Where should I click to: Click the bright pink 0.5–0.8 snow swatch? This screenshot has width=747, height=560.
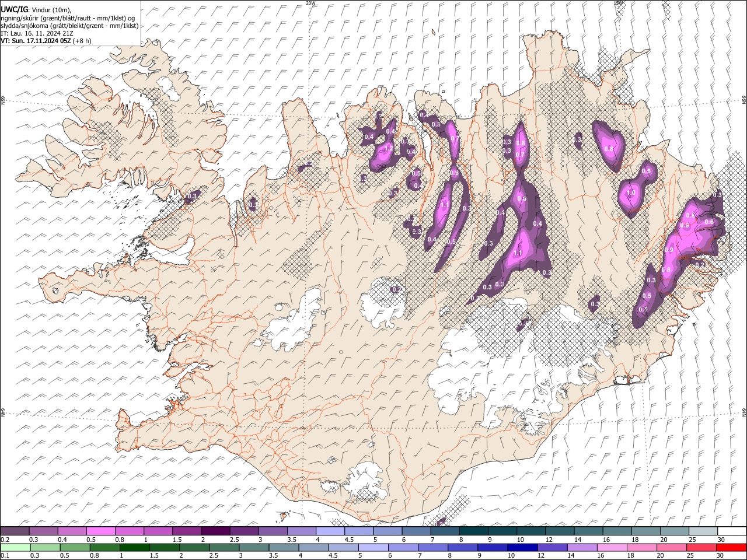[100, 531]
